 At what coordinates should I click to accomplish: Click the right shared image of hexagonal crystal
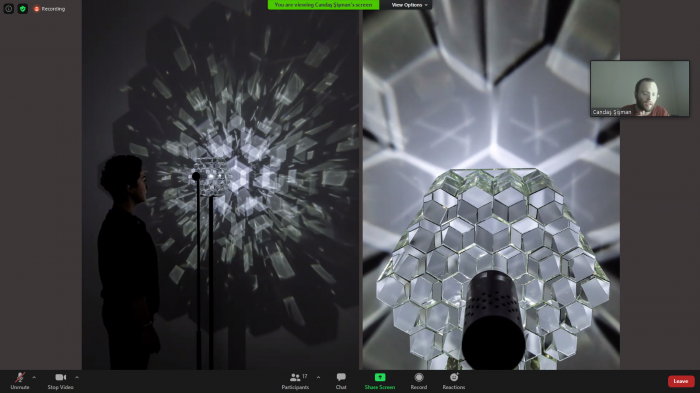(x=491, y=185)
